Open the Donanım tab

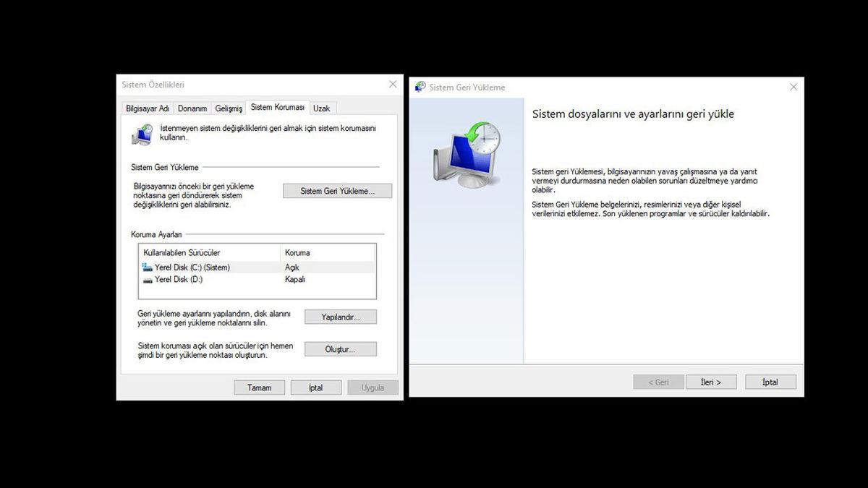(x=192, y=107)
